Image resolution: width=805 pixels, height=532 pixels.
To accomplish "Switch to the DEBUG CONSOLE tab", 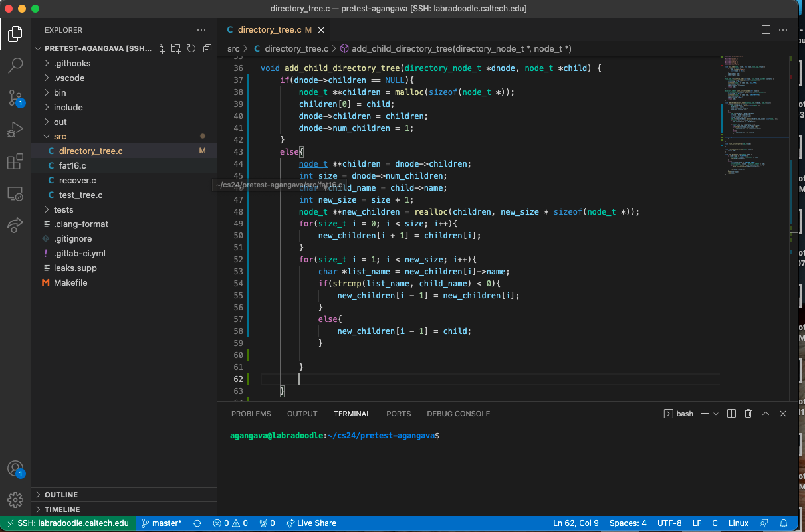I will (x=458, y=414).
